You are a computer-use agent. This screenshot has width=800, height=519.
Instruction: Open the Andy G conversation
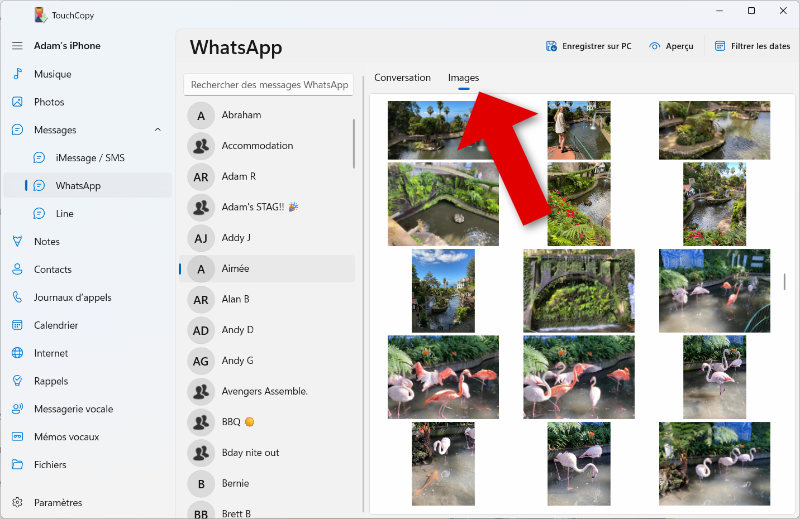point(266,361)
